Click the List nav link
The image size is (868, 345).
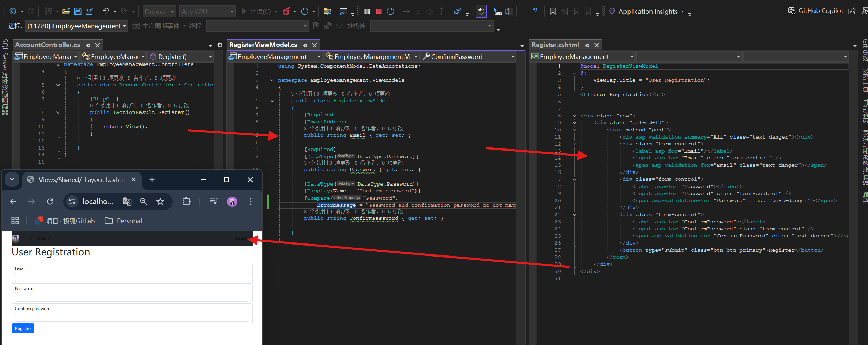(28, 239)
